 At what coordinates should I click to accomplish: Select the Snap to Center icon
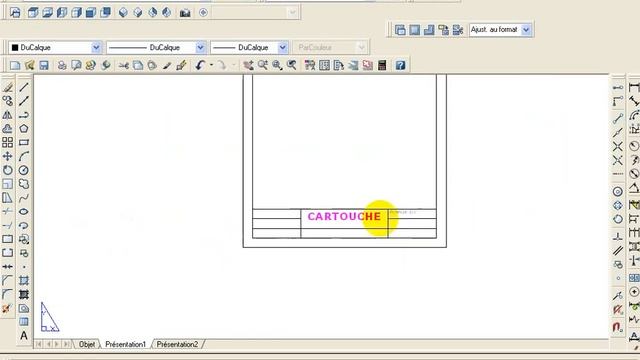(618, 191)
